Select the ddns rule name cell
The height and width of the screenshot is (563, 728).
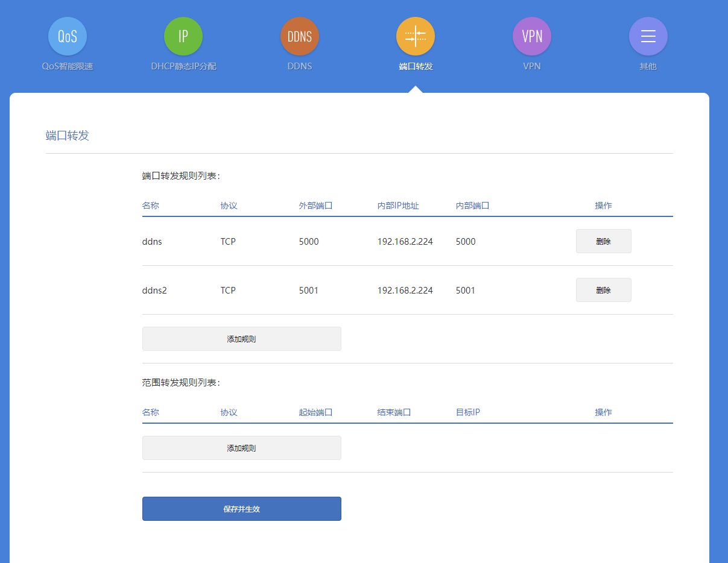(x=152, y=242)
